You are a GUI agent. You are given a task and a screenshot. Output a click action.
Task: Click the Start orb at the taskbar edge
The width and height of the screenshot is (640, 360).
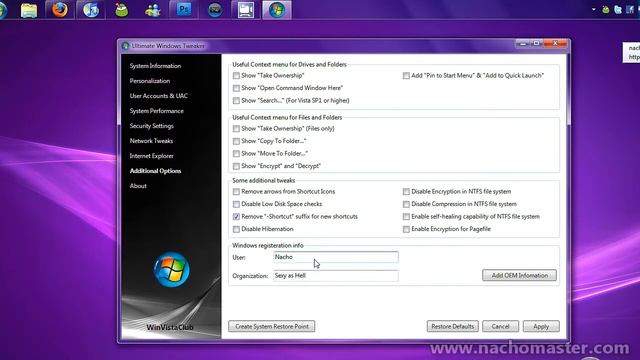click(3, 10)
